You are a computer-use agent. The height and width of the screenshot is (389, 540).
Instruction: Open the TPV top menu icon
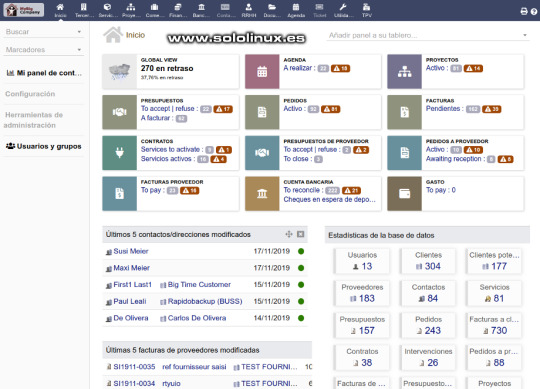(366, 7)
